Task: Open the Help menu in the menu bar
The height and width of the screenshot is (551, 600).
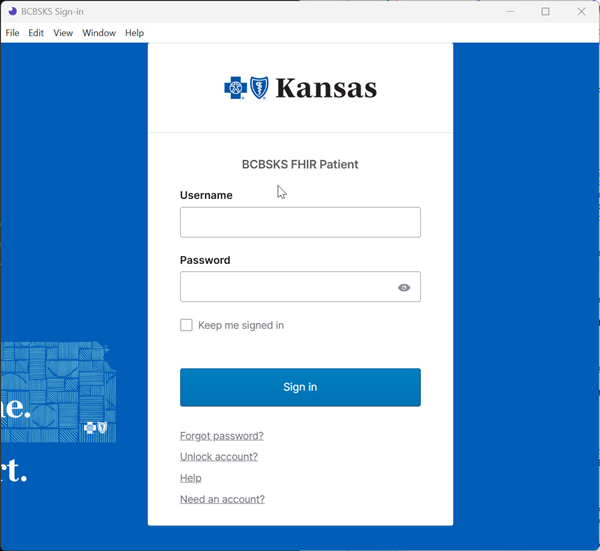Action: point(134,33)
